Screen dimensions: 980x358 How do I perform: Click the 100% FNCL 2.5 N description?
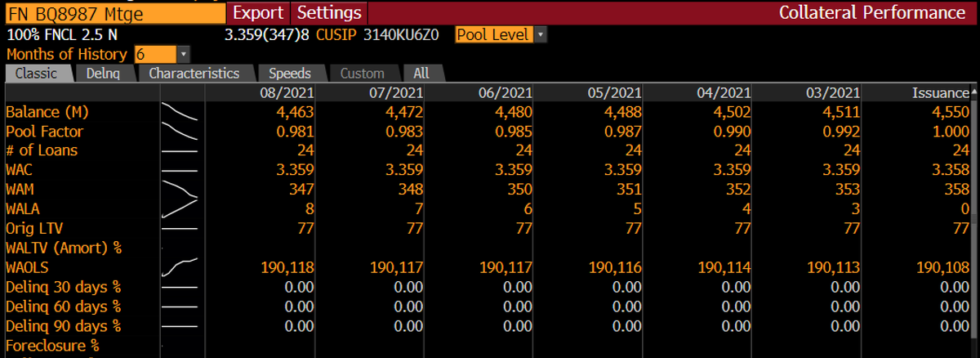[x=62, y=35]
